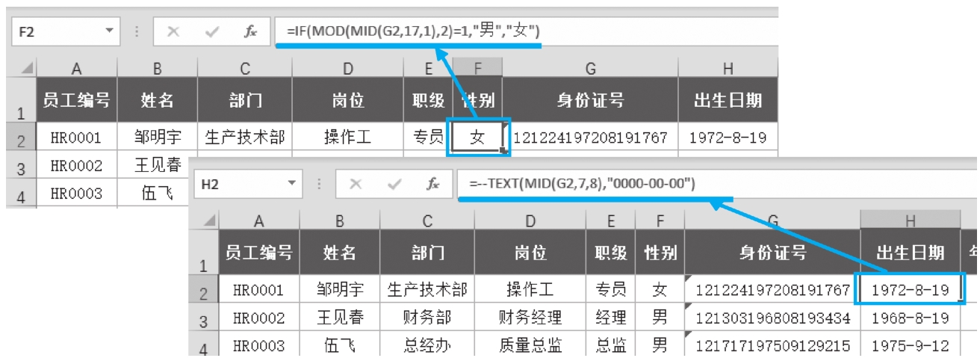Click the Cancel X icon beside F2 name box
This screenshot has width=980, height=358.
173,31
